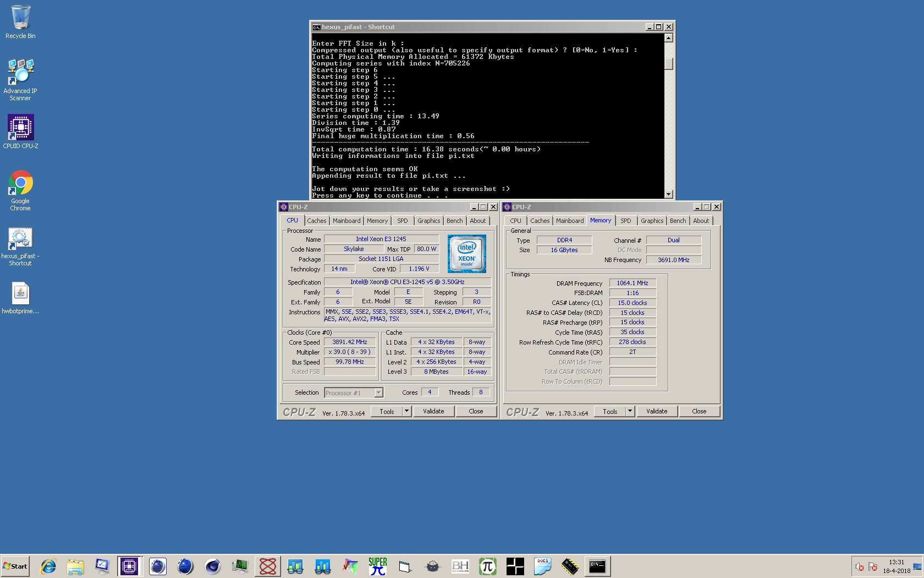Click the volume muted tray icon
The height and width of the screenshot is (578, 924).
(x=860, y=567)
